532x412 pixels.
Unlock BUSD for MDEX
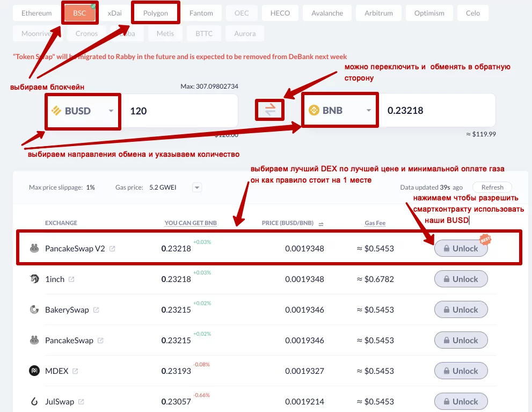[x=461, y=371]
